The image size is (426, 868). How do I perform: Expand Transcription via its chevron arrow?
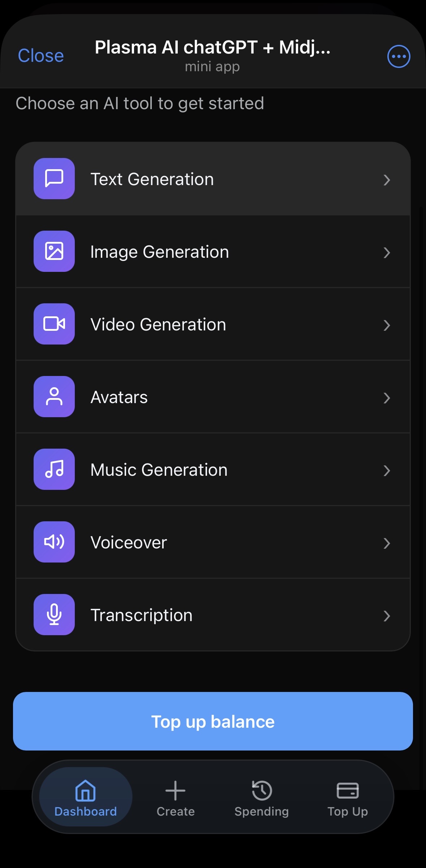pos(387,616)
